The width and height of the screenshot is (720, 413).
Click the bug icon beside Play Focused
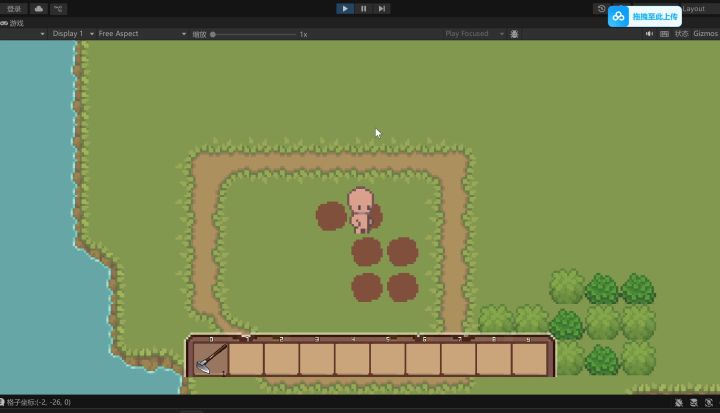(x=514, y=34)
